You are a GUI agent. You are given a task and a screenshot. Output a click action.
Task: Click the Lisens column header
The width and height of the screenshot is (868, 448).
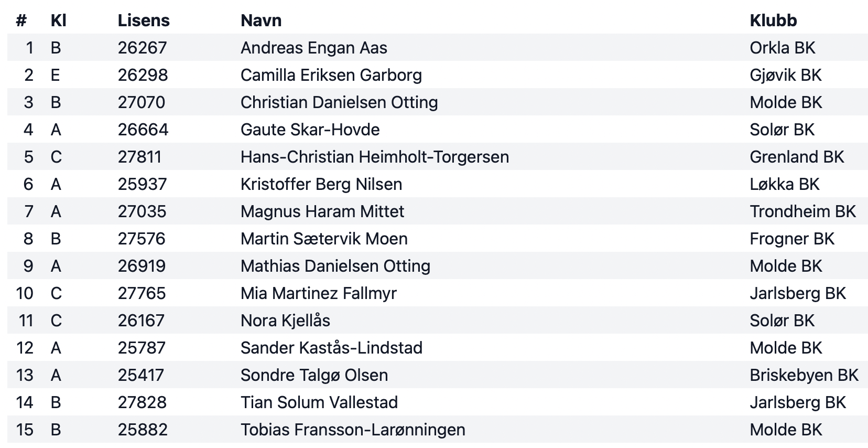144,20
